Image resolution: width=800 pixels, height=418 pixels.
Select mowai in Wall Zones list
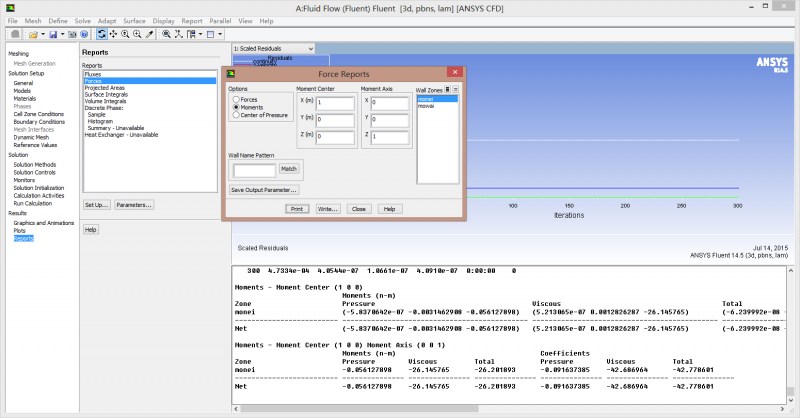pyautogui.click(x=438, y=106)
